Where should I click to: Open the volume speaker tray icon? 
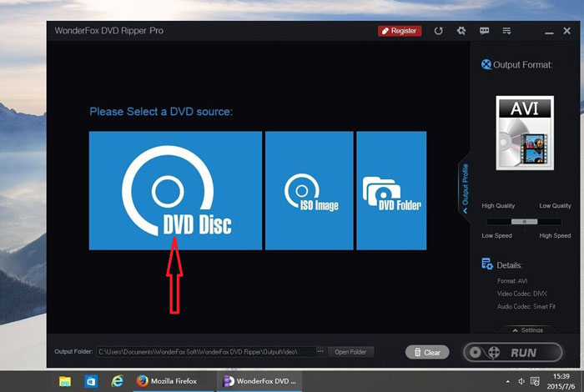click(x=521, y=381)
